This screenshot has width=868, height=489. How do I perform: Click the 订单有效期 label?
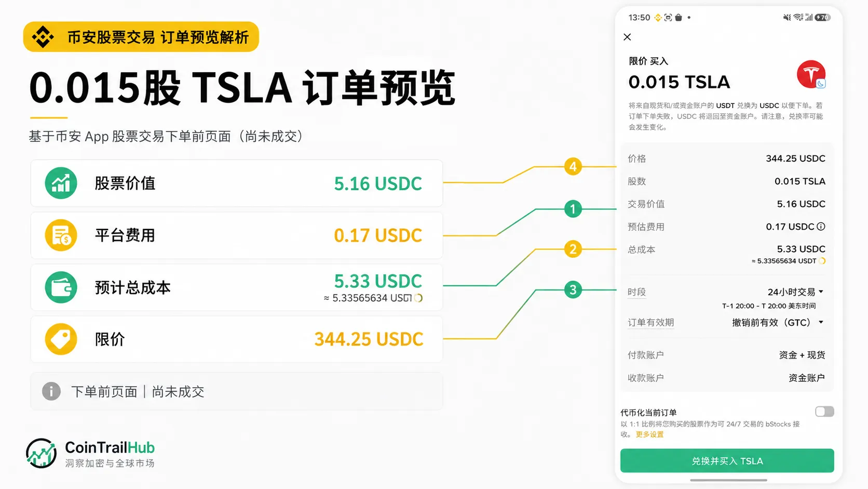point(650,322)
